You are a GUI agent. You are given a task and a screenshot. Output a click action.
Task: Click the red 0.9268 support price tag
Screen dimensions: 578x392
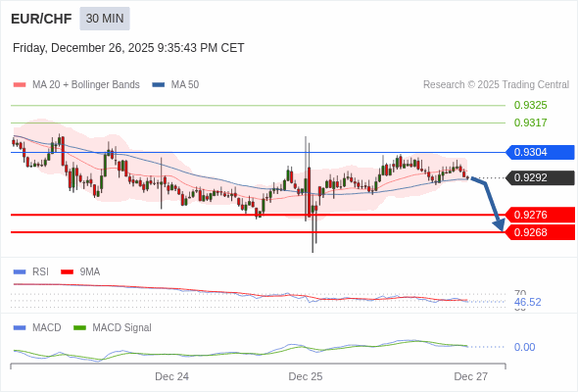540,232
